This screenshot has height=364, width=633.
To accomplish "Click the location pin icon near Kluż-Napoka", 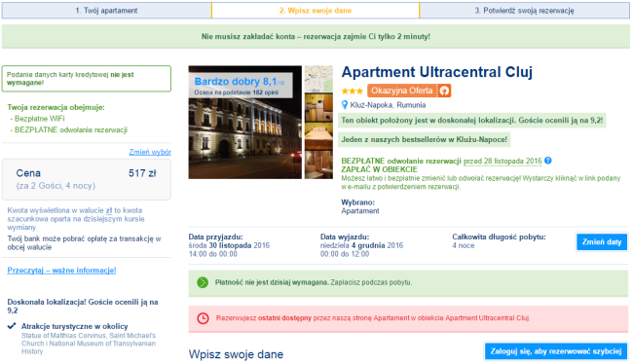I will click(345, 105).
